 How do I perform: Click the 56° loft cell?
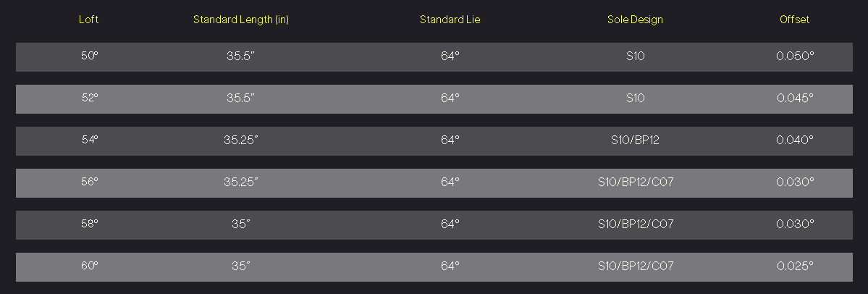click(89, 182)
